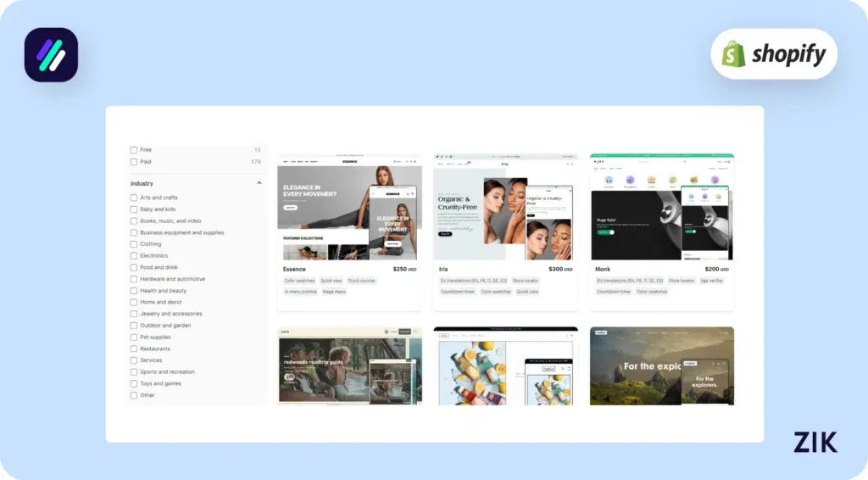Check Sports and recreation filter
868x480 pixels.
pos(133,372)
